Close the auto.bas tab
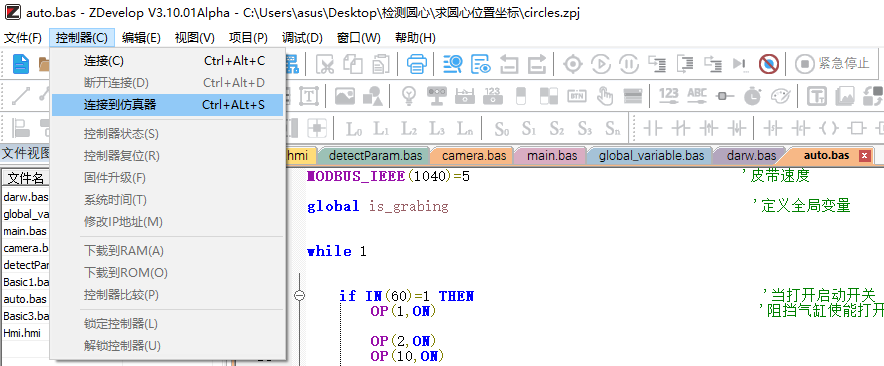 click(864, 156)
